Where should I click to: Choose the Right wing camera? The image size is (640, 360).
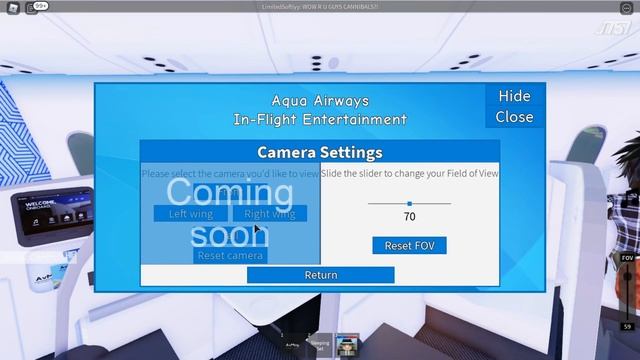point(270,213)
